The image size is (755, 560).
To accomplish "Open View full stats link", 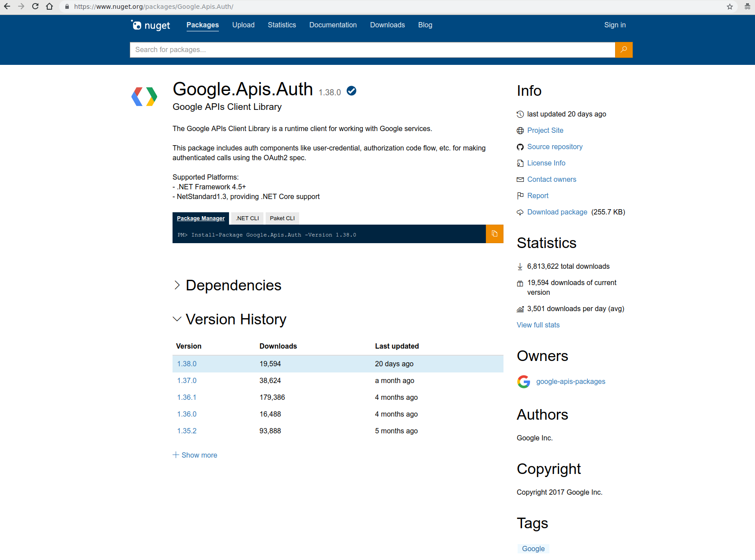I will (x=537, y=325).
